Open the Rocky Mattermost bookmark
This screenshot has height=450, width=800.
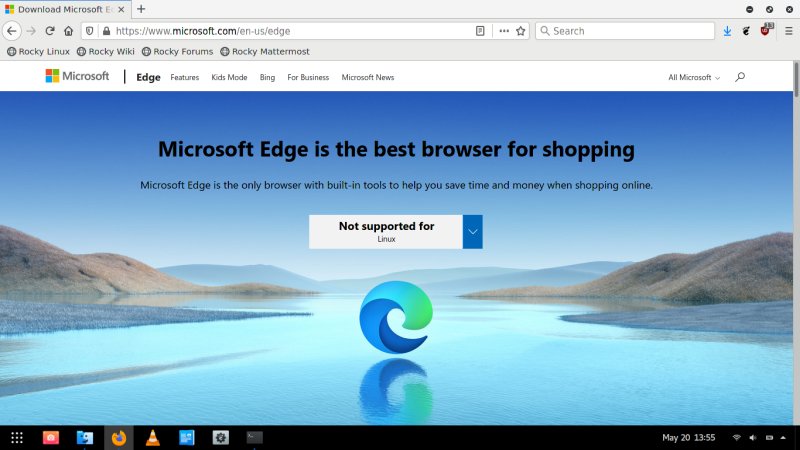(265, 52)
